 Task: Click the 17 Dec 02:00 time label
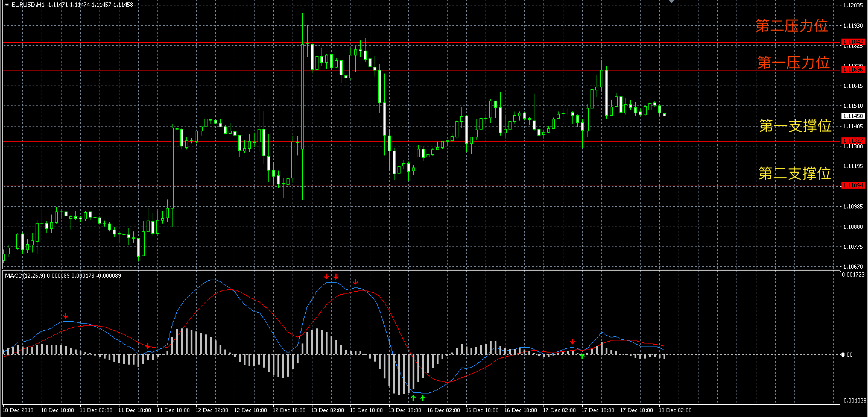tap(559, 410)
